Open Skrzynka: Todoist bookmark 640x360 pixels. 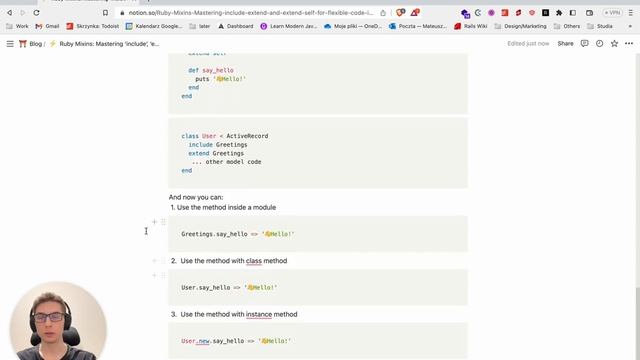(93, 26)
